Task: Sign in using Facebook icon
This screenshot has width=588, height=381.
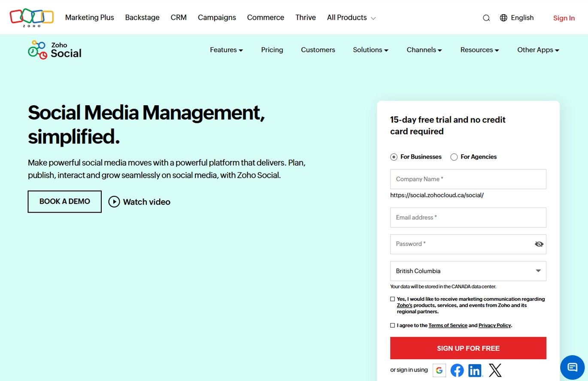Action: tap(457, 370)
